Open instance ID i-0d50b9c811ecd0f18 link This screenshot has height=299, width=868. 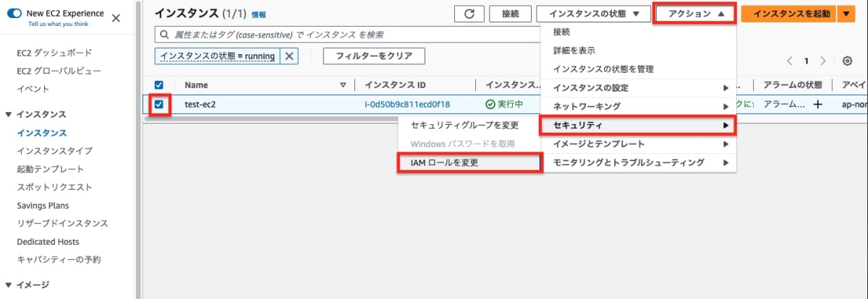pos(407,104)
